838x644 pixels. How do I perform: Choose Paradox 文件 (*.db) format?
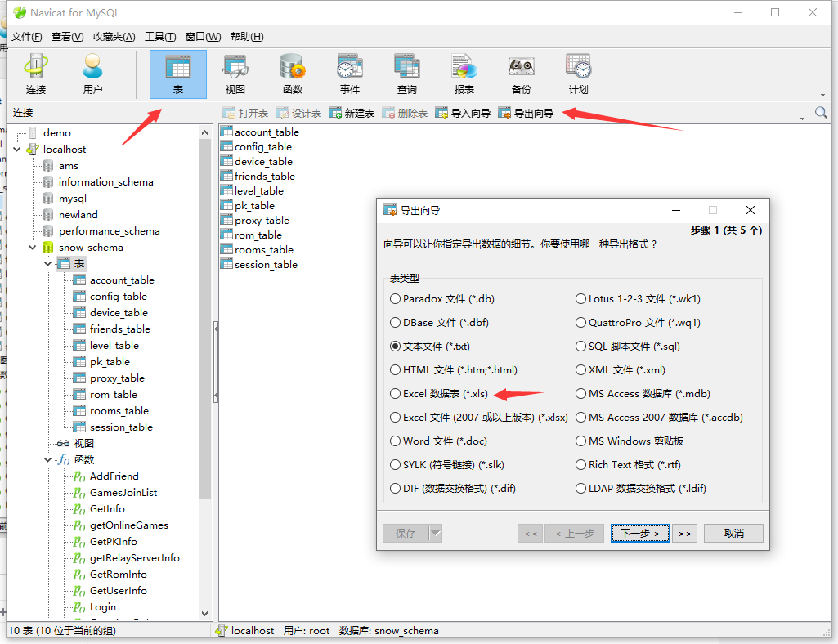442,299
